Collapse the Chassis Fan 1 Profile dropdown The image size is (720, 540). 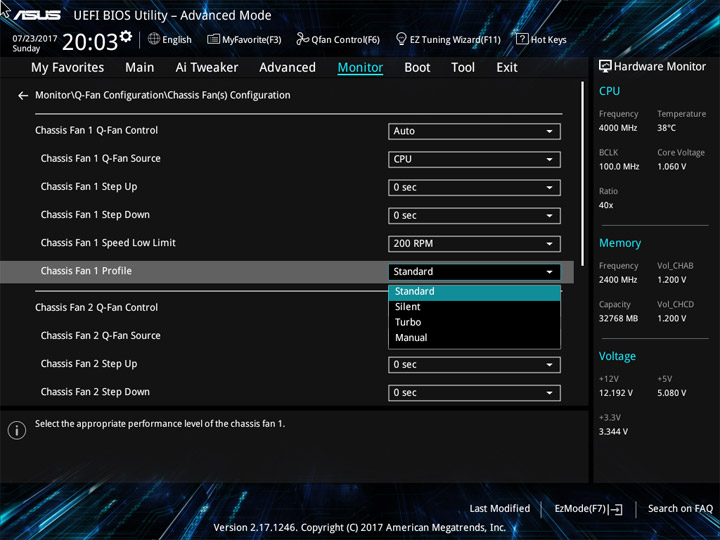pos(474,272)
